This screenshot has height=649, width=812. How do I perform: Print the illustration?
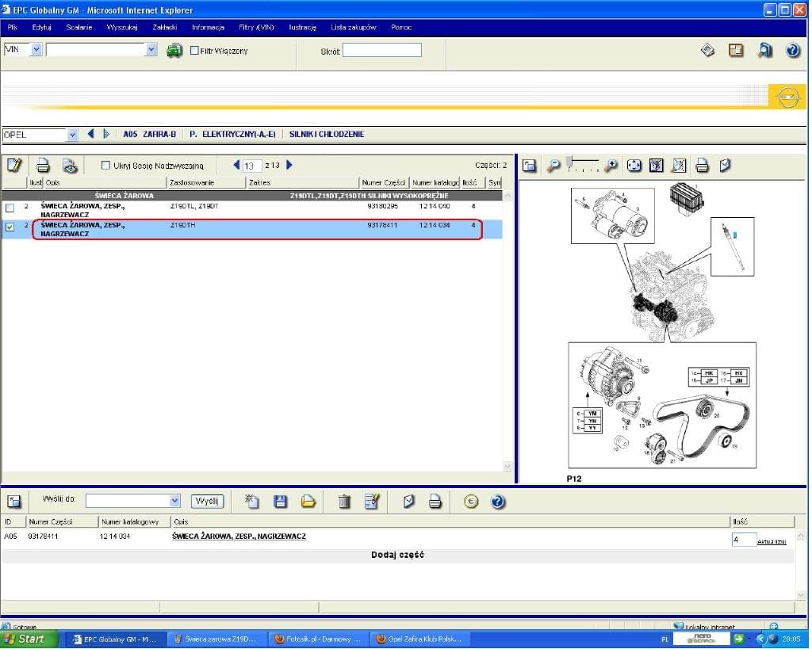702,166
